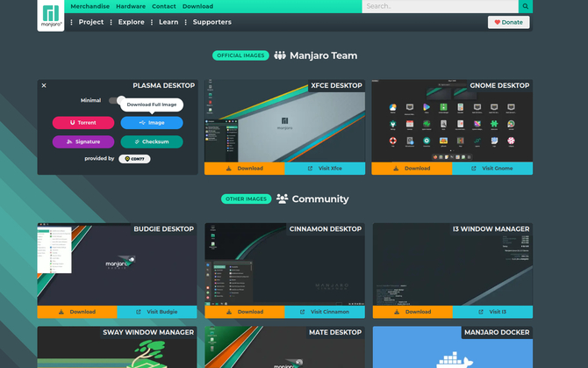Click the download arrow icon under XFCE
588x368 pixels.
click(x=229, y=169)
